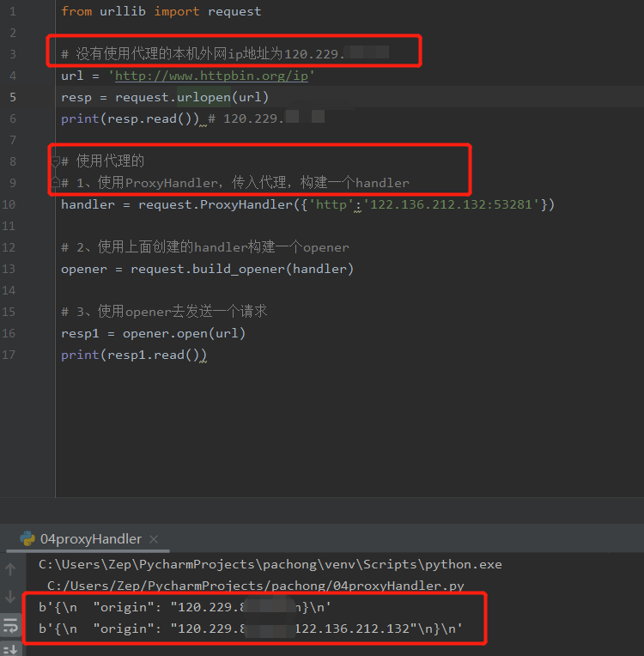Click second origin output with 122.136.212.132
Screen dimensions: 644x656
(250, 629)
